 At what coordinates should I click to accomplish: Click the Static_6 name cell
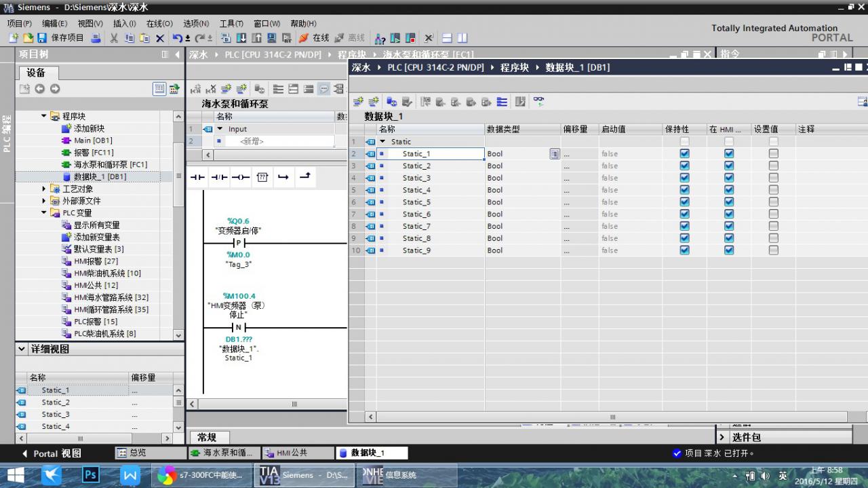coord(431,214)
